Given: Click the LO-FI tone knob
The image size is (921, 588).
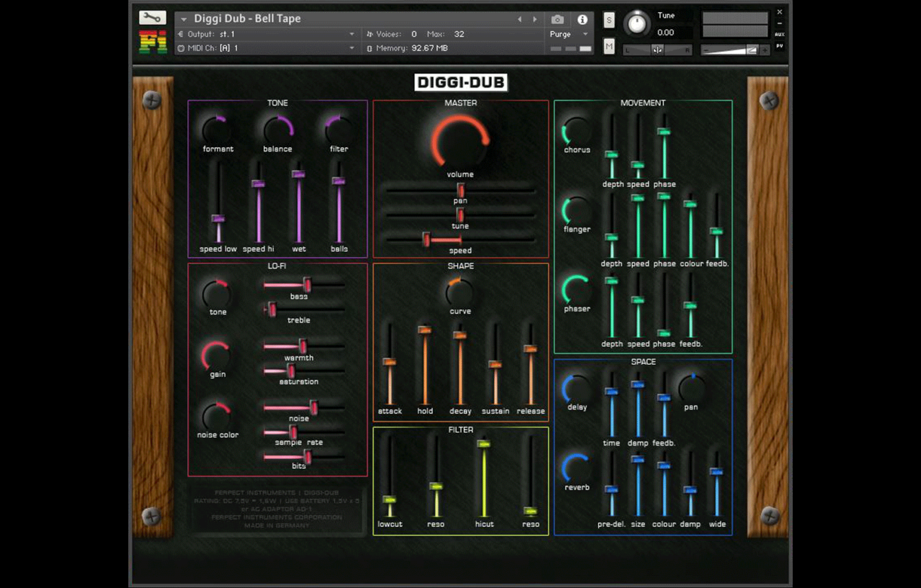Looking at the screenshot, I should 217,294.
